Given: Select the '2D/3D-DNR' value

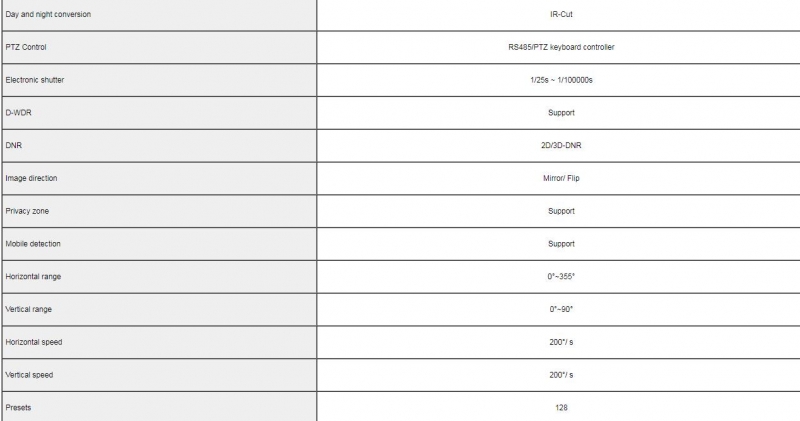Looking at the screenshot, I should (561, 145).
